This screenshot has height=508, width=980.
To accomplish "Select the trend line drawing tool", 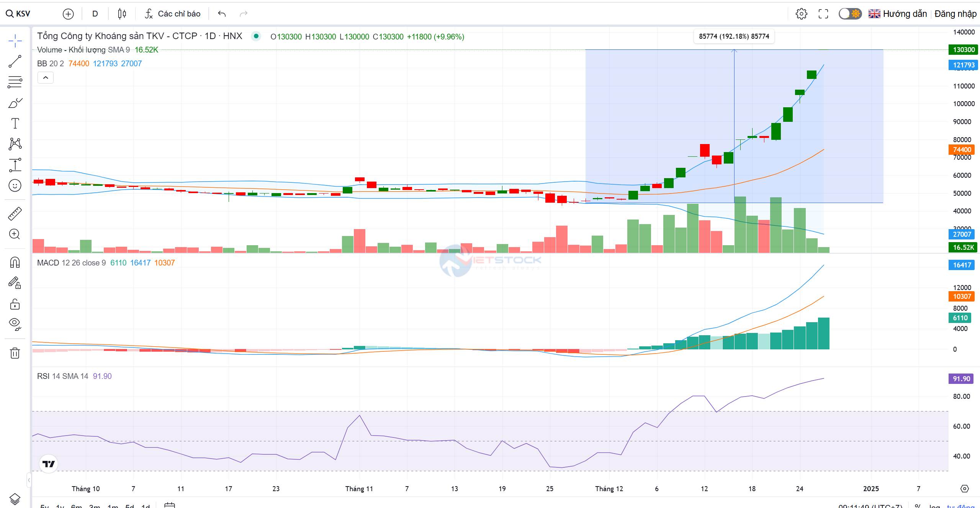I will pos(15,61).
